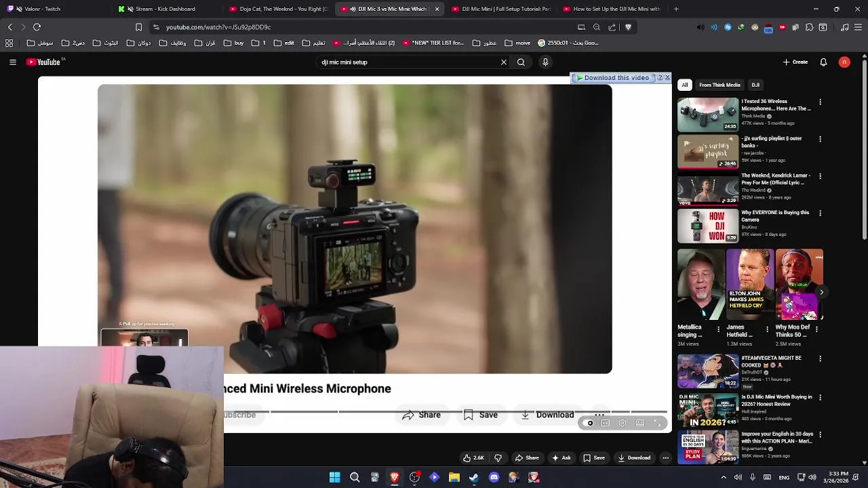The image size is (868, 488).
Task: Open options for Improve your English video
Action: pos(821,434)
